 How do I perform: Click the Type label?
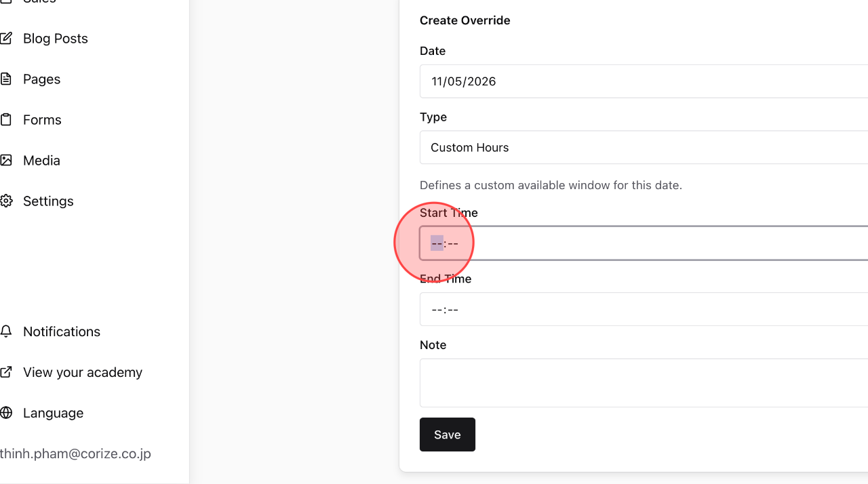433,117
